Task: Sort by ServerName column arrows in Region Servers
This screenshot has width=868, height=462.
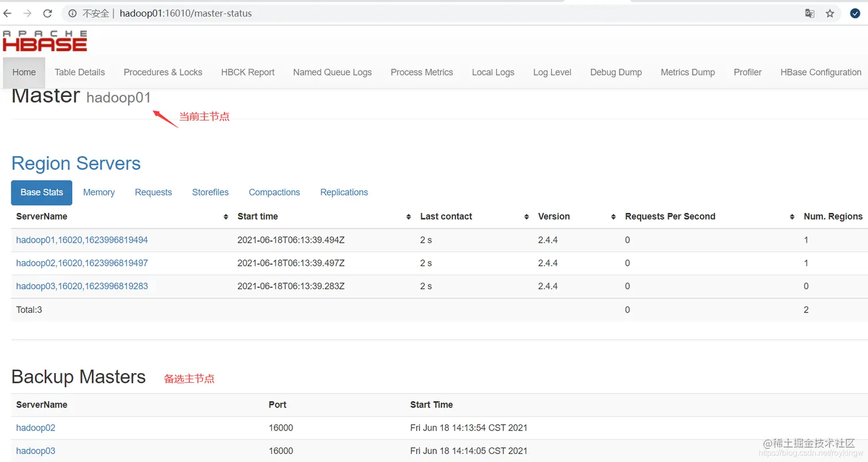Action: [226, 217]
